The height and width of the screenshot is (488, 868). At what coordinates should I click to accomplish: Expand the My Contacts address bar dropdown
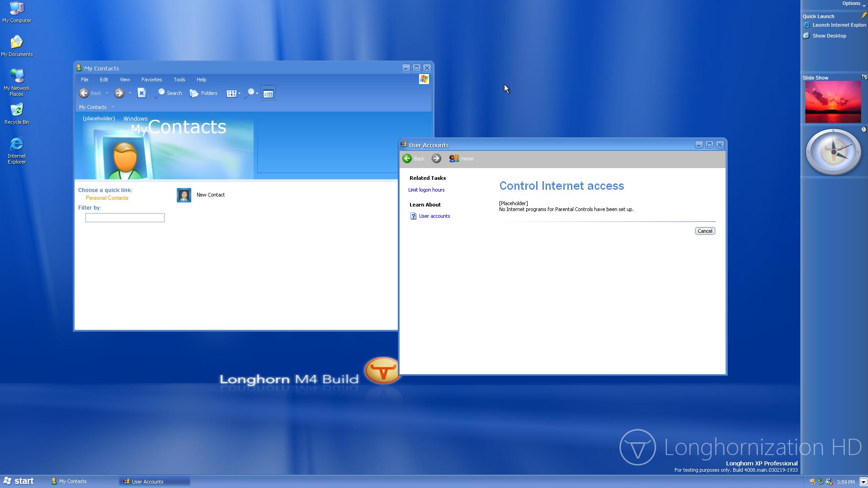click(113, 107)
